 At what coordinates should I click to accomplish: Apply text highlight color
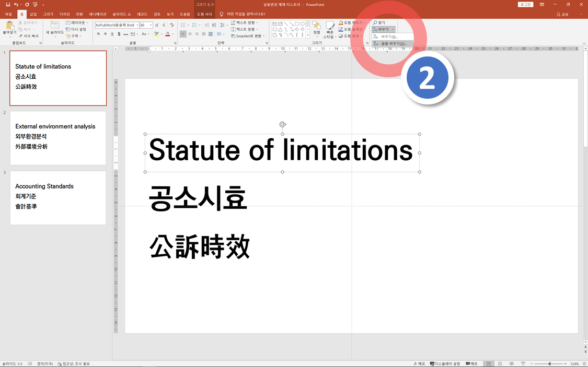(x=157, y=34)
